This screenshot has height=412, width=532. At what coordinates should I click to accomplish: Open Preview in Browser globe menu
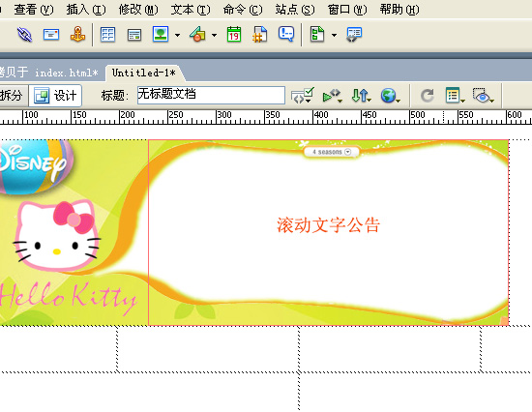[x=390, y=96]
